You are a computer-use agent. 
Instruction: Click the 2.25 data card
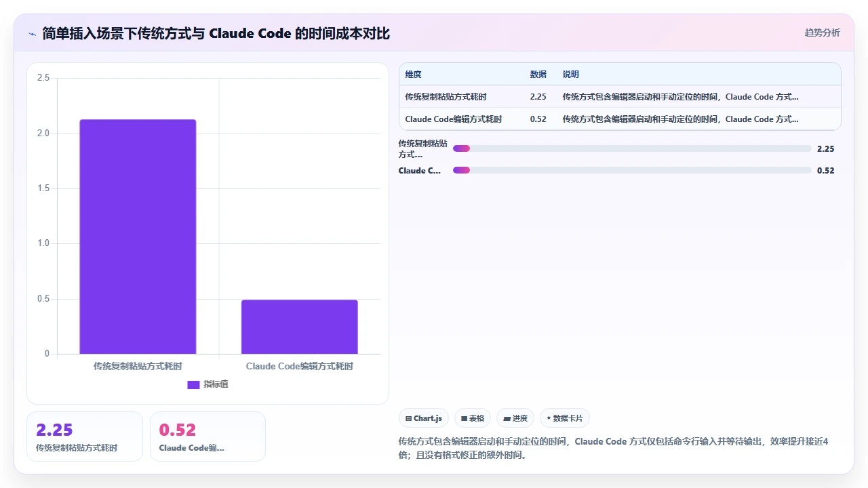[85, 436]
